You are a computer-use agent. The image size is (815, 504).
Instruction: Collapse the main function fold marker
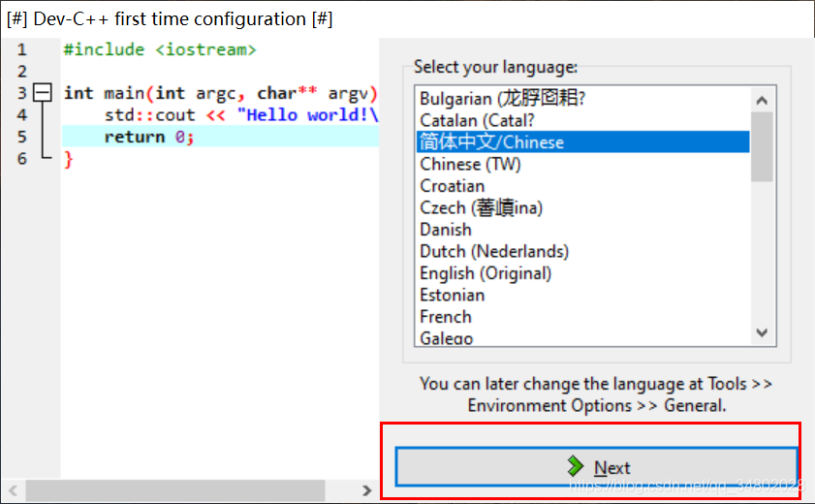[43, 92]
